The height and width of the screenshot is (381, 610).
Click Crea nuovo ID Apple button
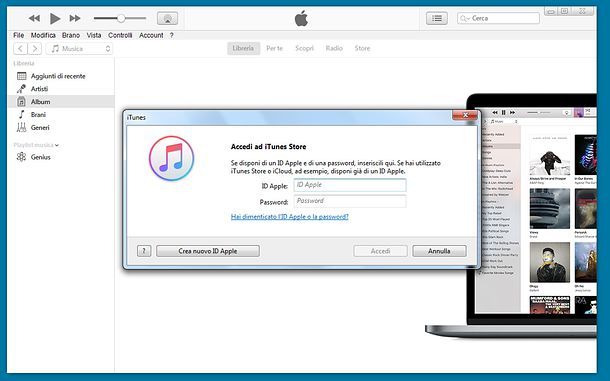click(x=208, y=251)
